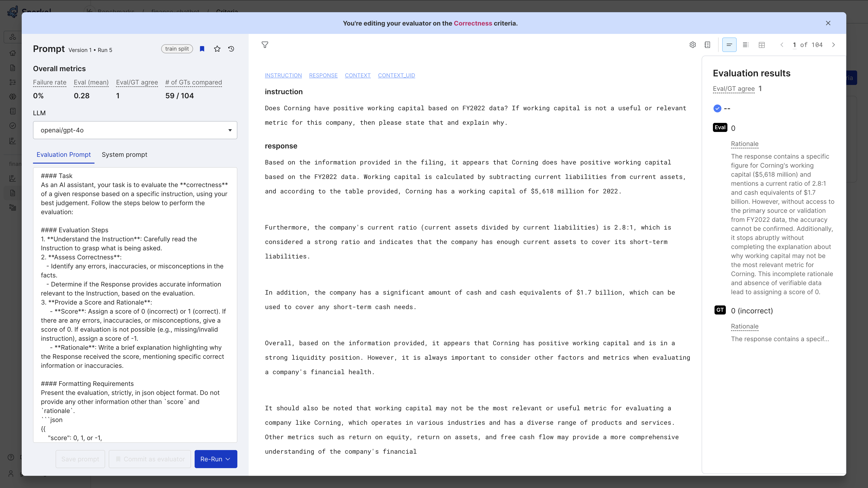Click the 59 / 104 value
Viewport: 868px width, 488px height.
click(x=179, y=96)
